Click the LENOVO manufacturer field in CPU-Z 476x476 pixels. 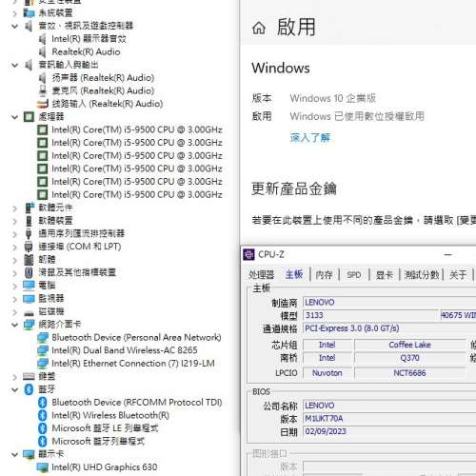click(x=389, y=303)
